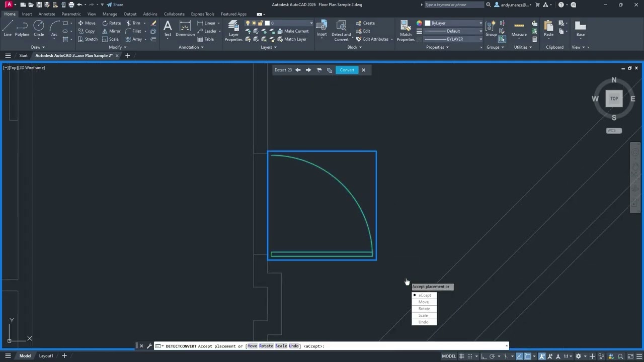Activate the Scale command in ribbon
Screen dimensions: 644x362
[x=111, y=39]
